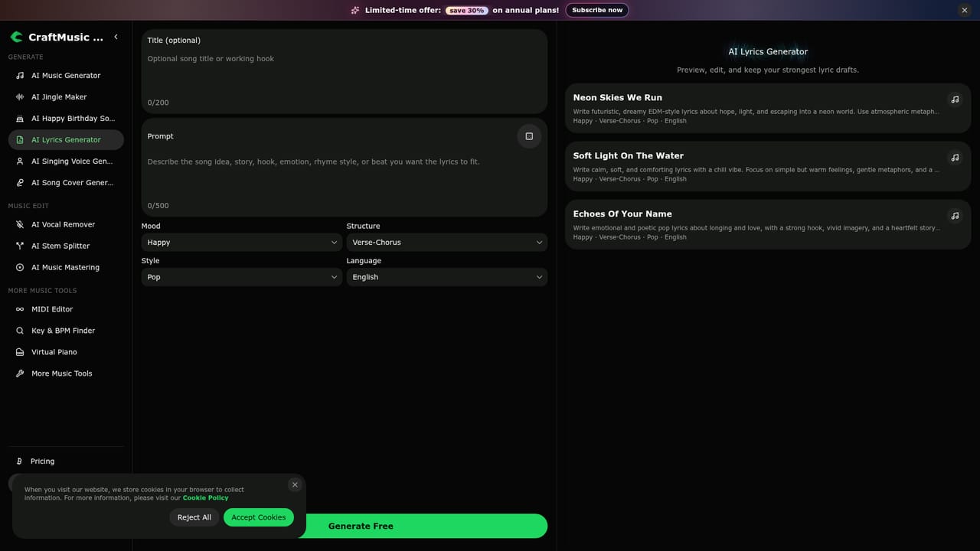Open the Mood dropdown set to Happy
This screenshot has height=551, width=980.
point(242,243)
